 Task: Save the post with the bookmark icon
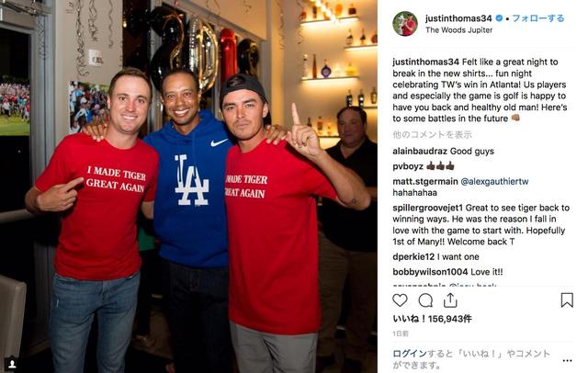click(567, 300)
